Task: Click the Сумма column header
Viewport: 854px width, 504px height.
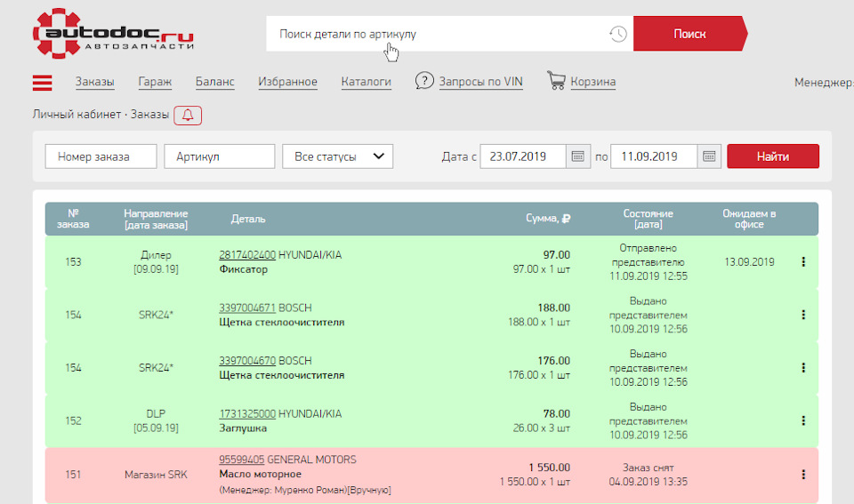Action: 548,219
